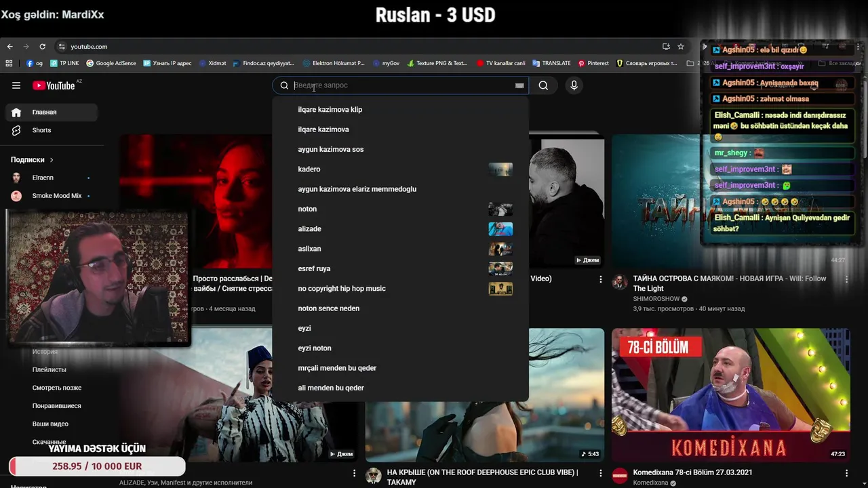
Task: Open the Xidmət bookmark
Action: coord(212,63)
